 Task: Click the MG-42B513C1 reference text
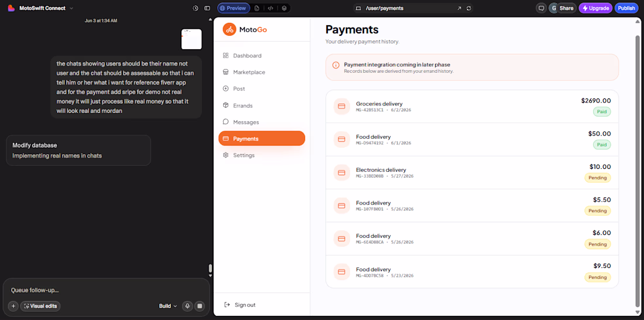coord(369,110)
